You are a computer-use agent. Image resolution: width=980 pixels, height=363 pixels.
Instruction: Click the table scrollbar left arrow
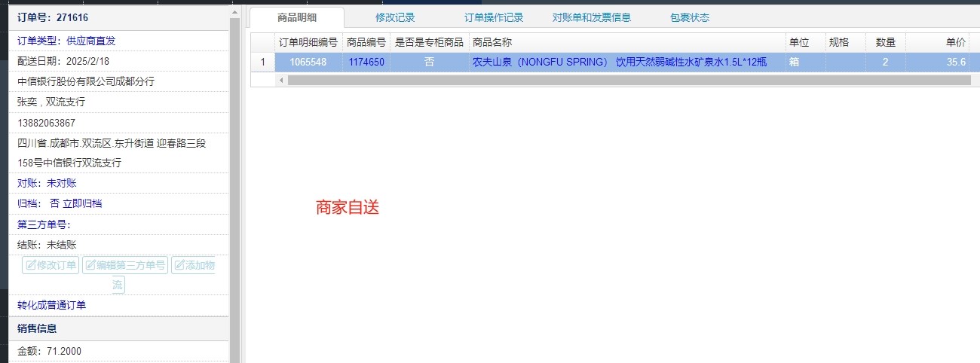[281, 80]
